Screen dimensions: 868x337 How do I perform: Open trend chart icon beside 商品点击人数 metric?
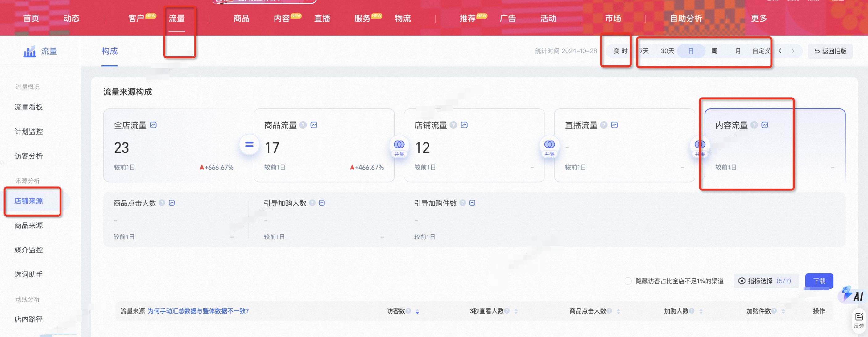click(x=172, y=202)
